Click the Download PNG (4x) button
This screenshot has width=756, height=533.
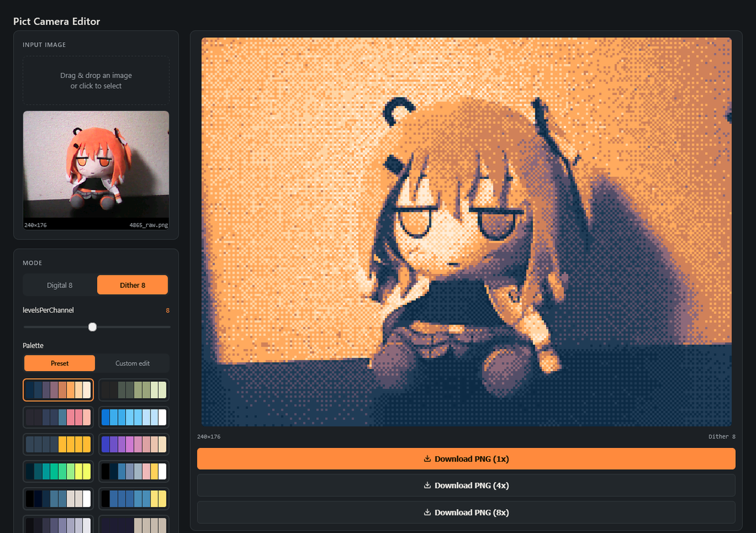(466, 485)
